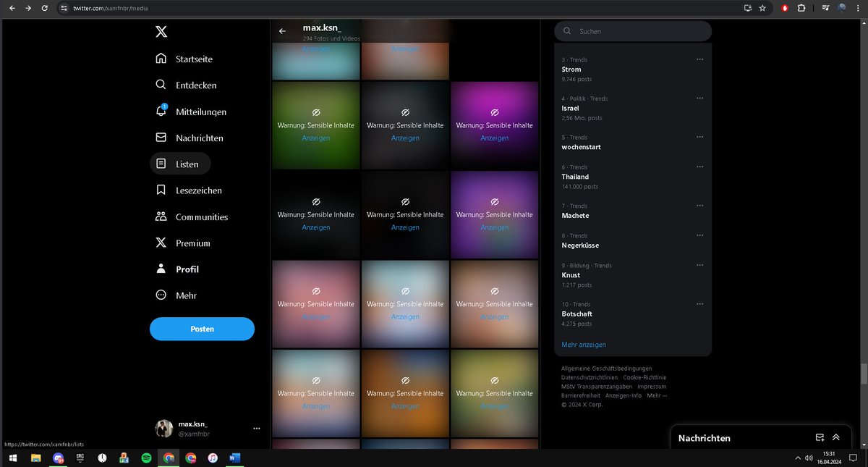Open Entdecken search icon in sidebar
Screen dimensions: 868x467
161,85
